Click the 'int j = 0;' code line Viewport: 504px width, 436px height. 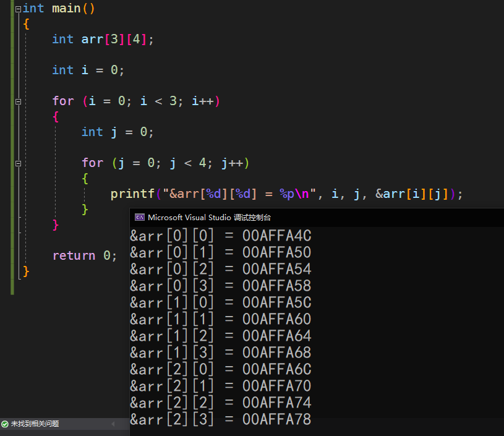[x=117, y=132]
